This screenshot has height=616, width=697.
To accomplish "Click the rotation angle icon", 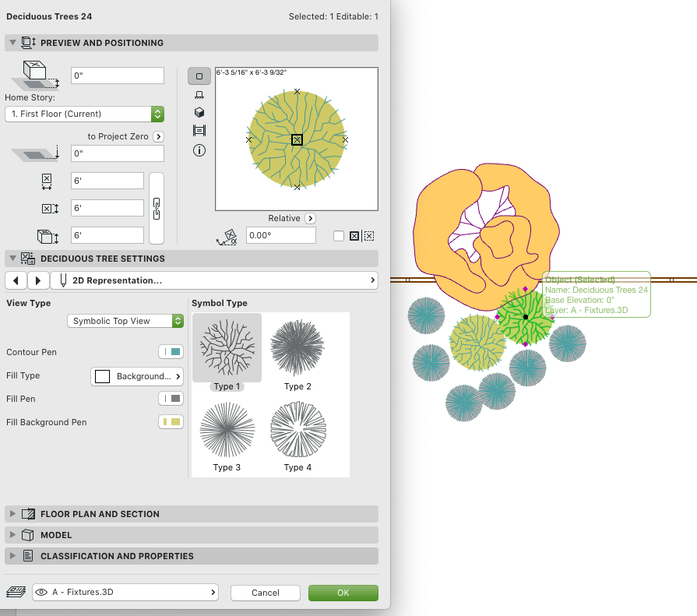I will [227, 237].
